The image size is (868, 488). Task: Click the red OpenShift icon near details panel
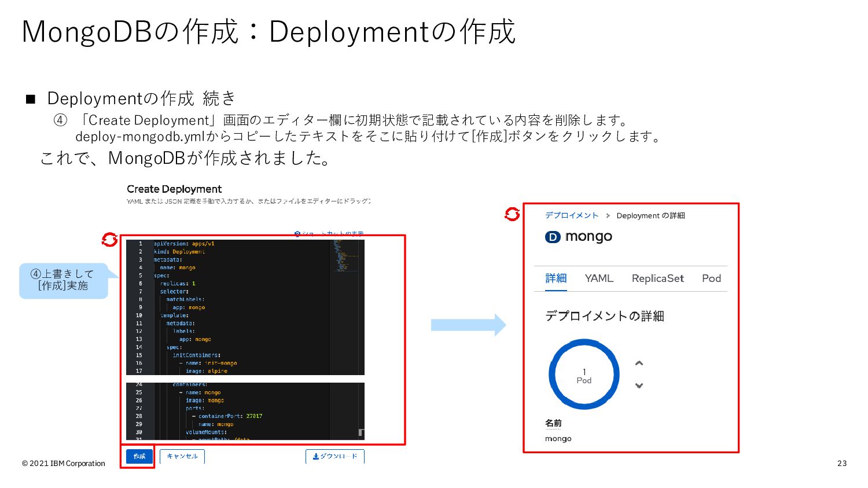tap(512, 214)
